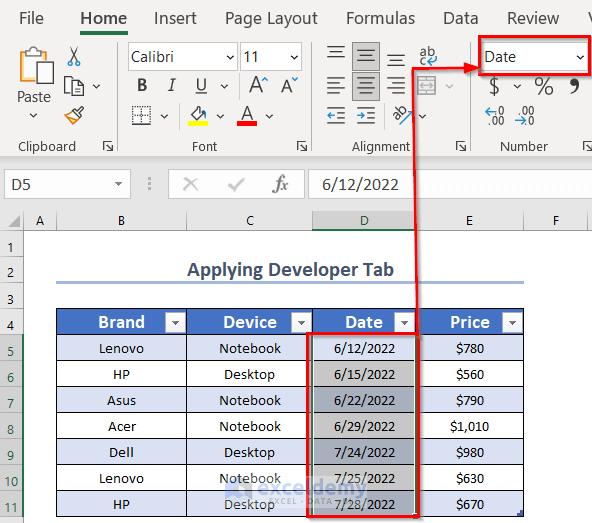
Task: Apply cell borders icon
Action: [142, 116]
